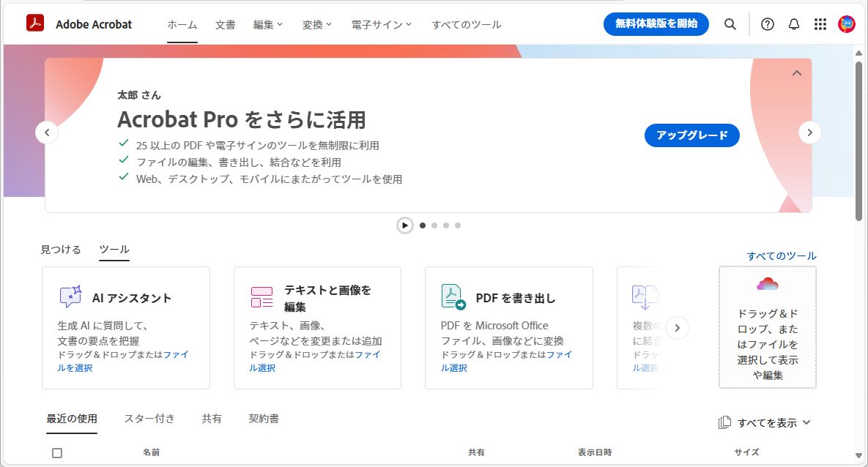Screen dimensions: 868x467
Task: Open the 電子サイン dropdown menu
Action: click(x=382, y=24)
